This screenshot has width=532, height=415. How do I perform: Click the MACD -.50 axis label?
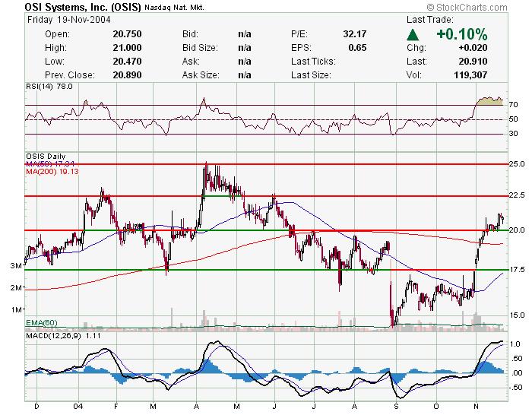[x=515, y=388]
